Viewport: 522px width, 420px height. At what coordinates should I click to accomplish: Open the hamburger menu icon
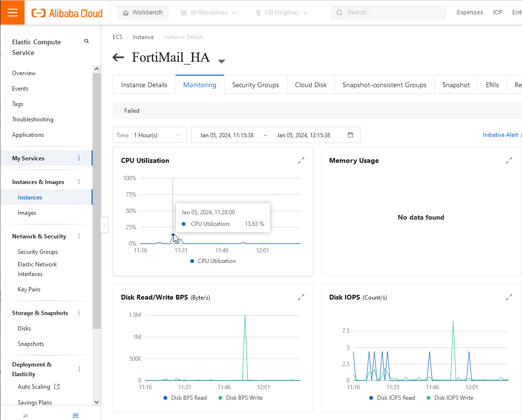12,12
